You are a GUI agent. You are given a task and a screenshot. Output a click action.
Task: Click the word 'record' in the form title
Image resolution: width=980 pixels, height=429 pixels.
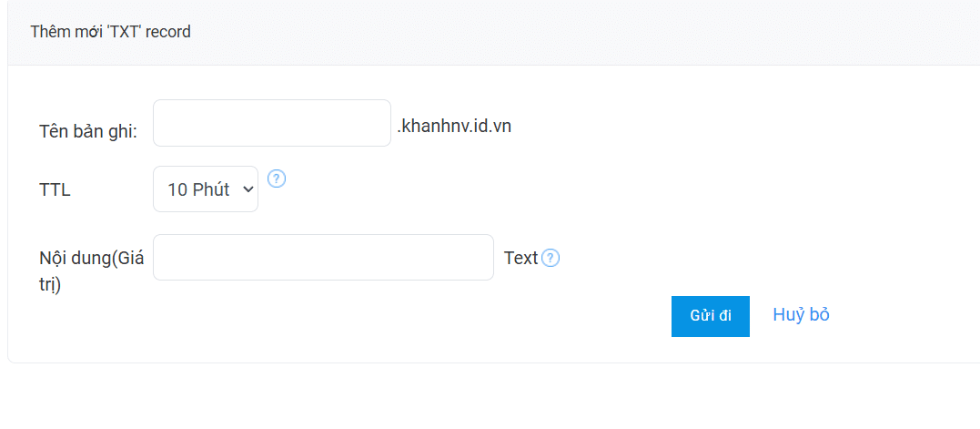tap(168, 32)
